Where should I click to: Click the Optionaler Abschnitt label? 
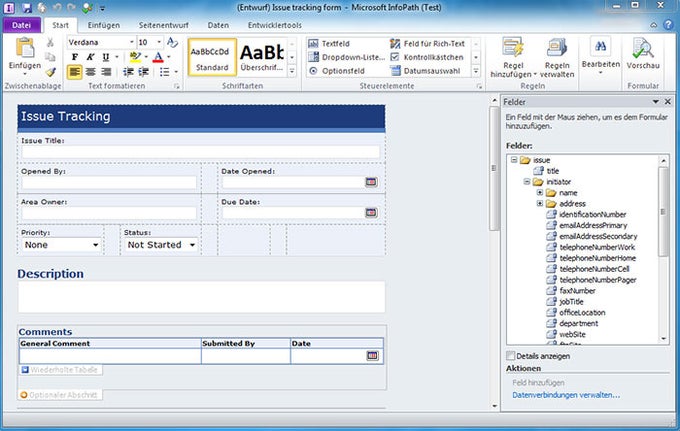tap(61, 395)
